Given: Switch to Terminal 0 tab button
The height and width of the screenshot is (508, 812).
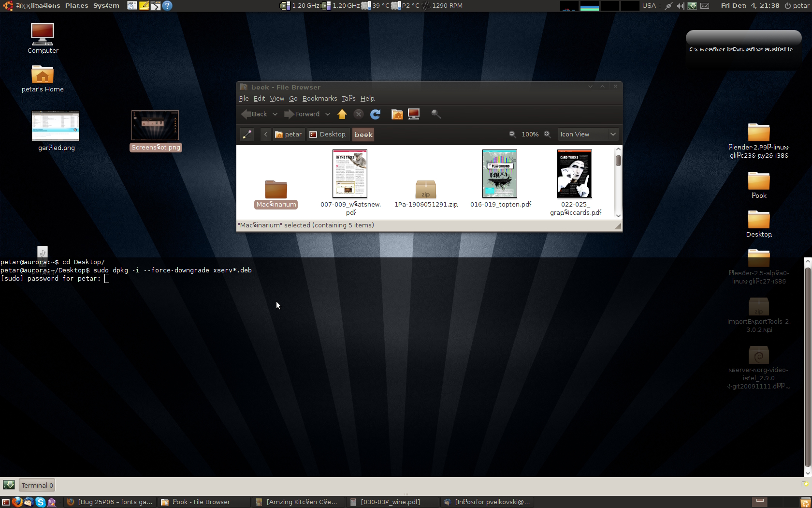Looking at the screenshot, I should (x=37, y=485).
